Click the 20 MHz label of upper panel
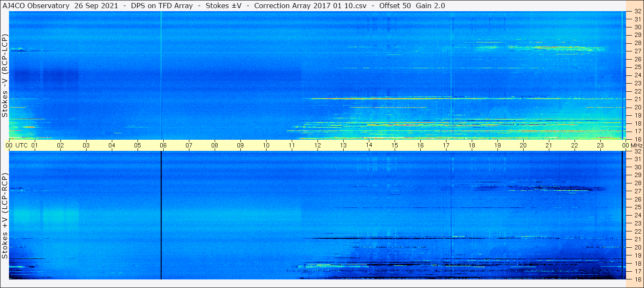644x288 pixels. [x=637, y=107]
